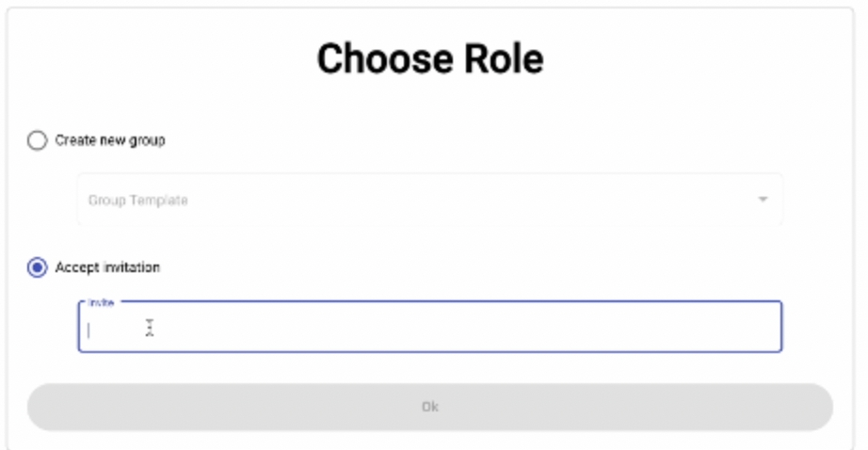The width and height of the screenshot is (868, 450).
Task: Select the Accept invitation radio button
Action: [x=37, y=267]
